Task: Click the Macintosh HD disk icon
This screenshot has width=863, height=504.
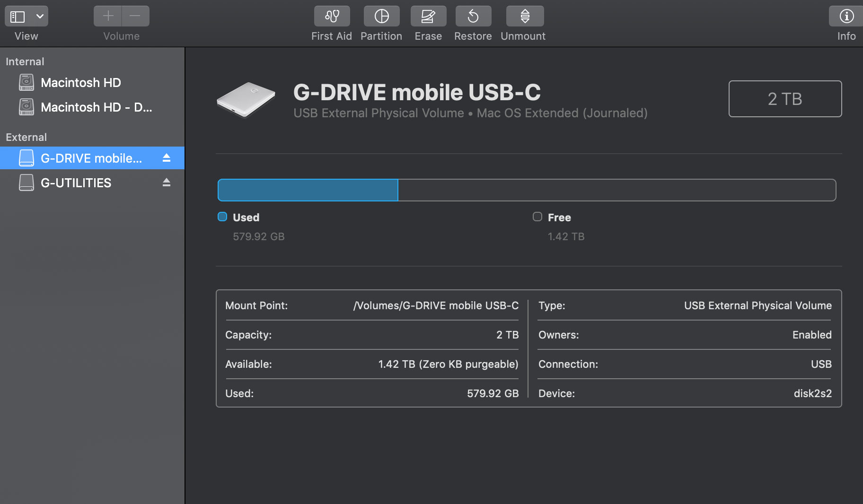Action: click(26, 82)
